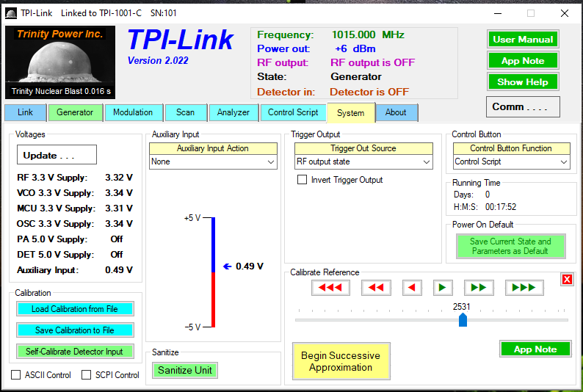The image size is (583, 392).
Task: Toggle the ASCII Control checkbox
Action: 15,375
